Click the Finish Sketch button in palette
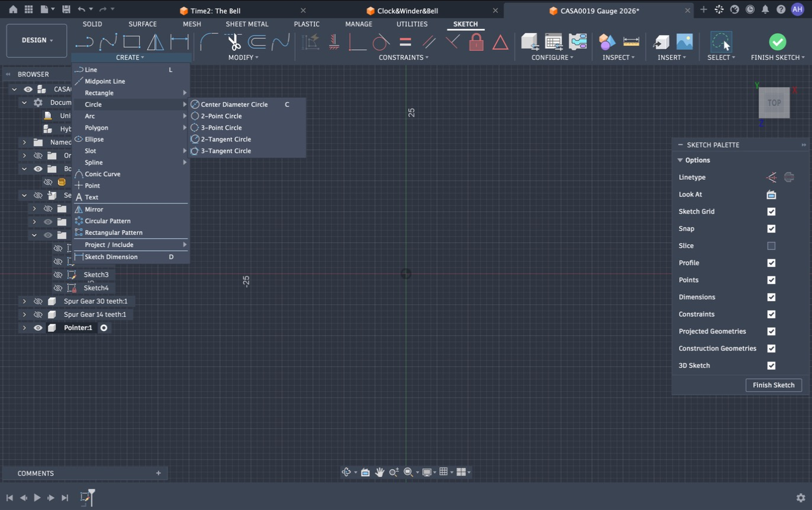812x510 pixels. click(774, 385)
